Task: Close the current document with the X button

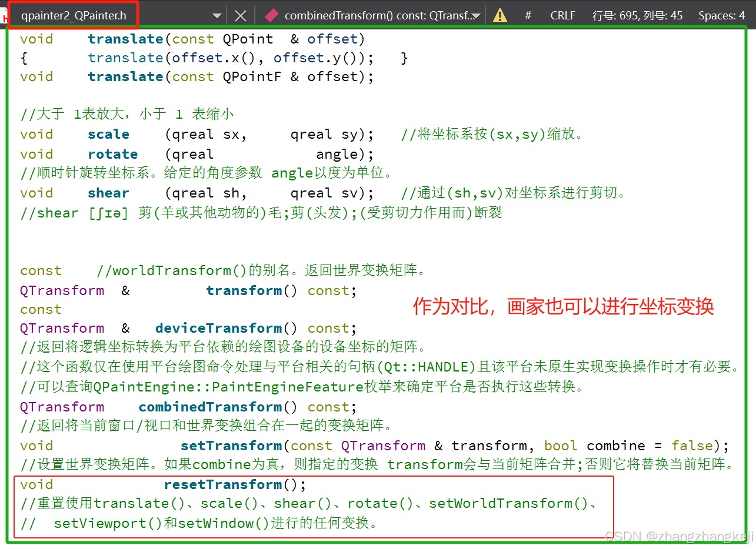Action: [241, 16]
